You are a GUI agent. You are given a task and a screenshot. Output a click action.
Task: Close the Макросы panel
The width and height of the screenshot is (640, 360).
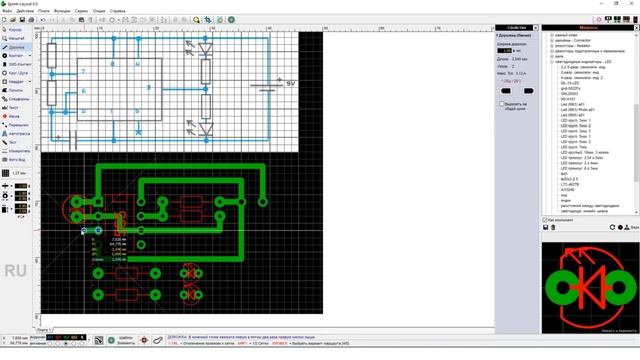click(636, 28)
